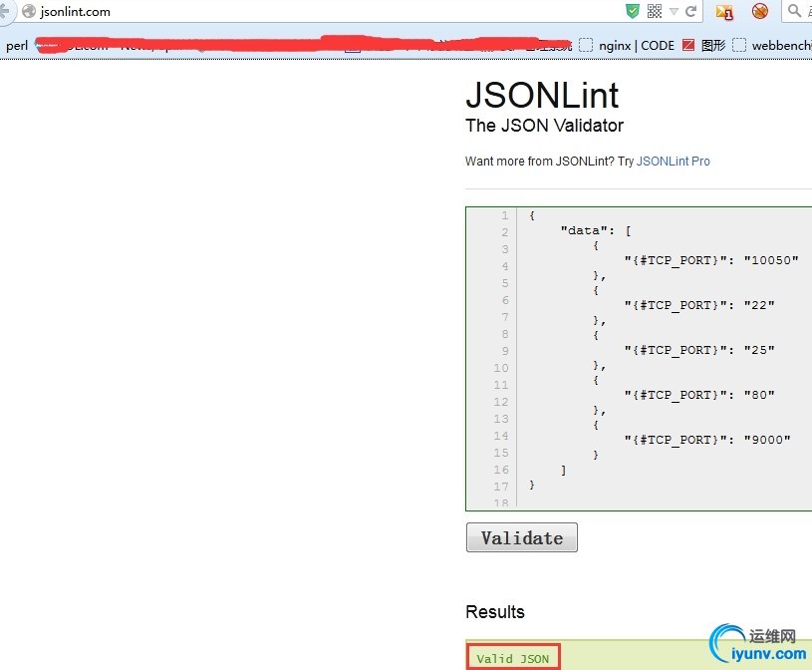Click the globe site identity icon
Viewport: 812px width, 670px height.
click(29, 11)
